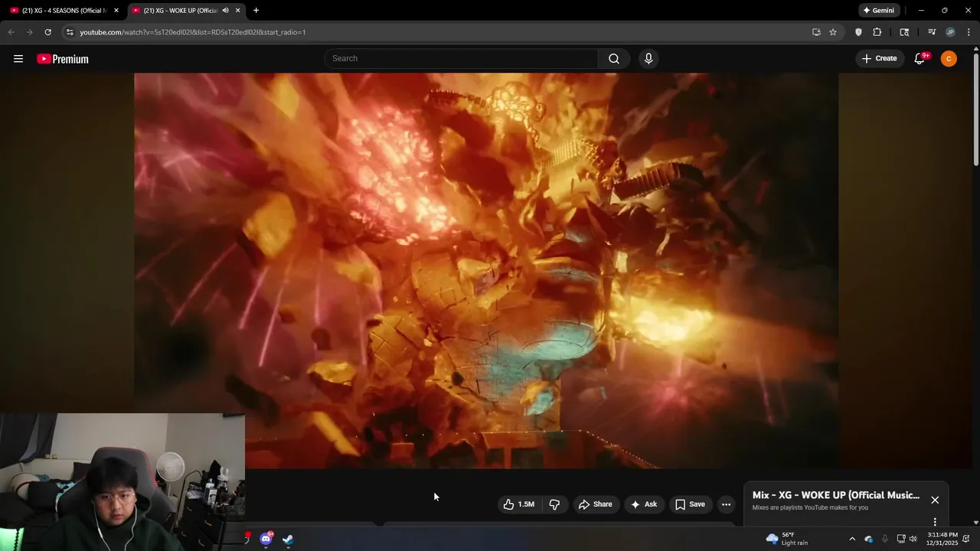This screenshot has width=980, height=551.
Task: Open volume control in system tray
Action: (x=913, y=539)
